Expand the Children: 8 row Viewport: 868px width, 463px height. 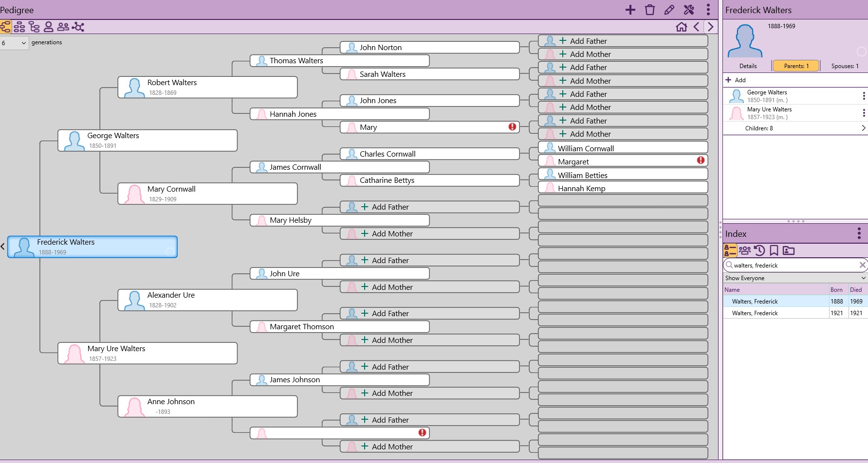click(x=795, y=128)
